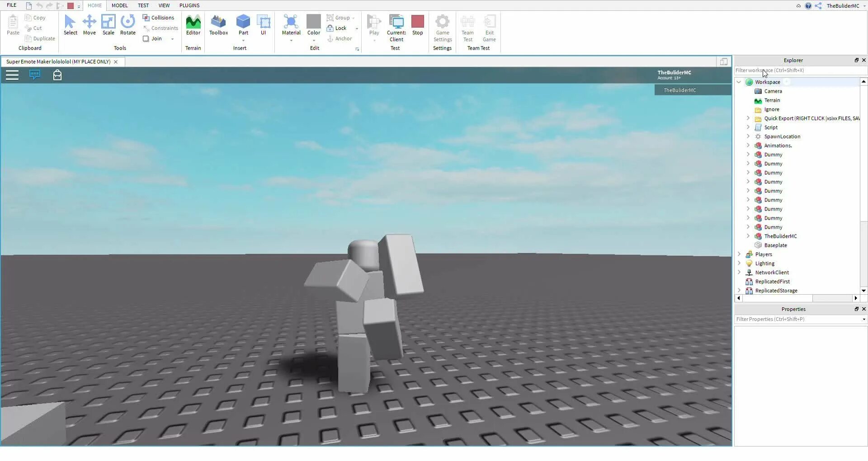Click the new file icon in title bar
Viewport: 868px width, 461px height.
(29, 5)
